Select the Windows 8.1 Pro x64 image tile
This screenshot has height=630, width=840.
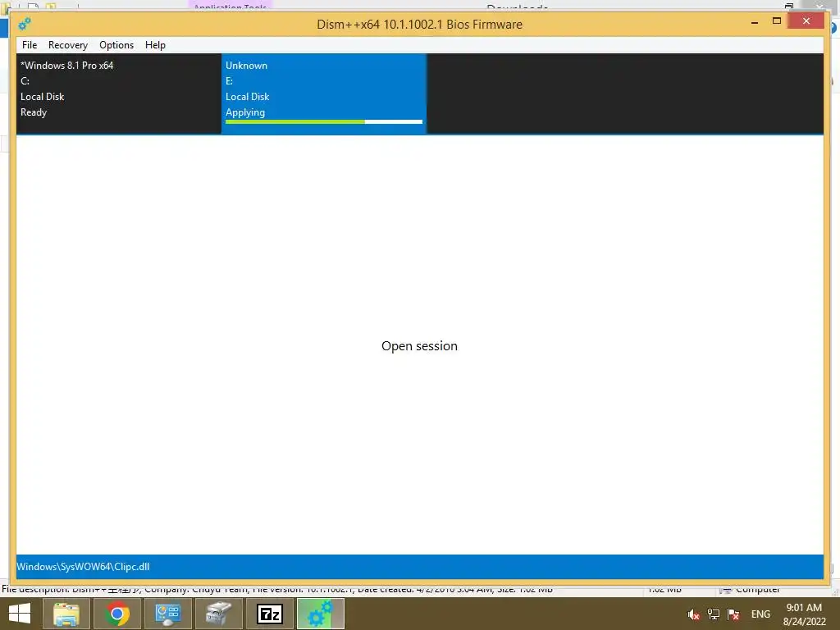click(x=118, y=94)
